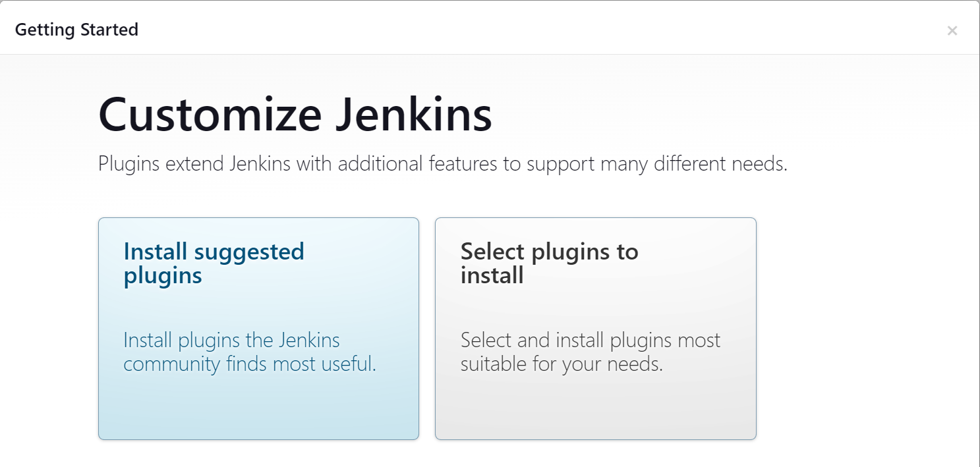Click the Getting Started dialog title
The height and width of the screenshot is (467, 980).
tap(76, 30)
